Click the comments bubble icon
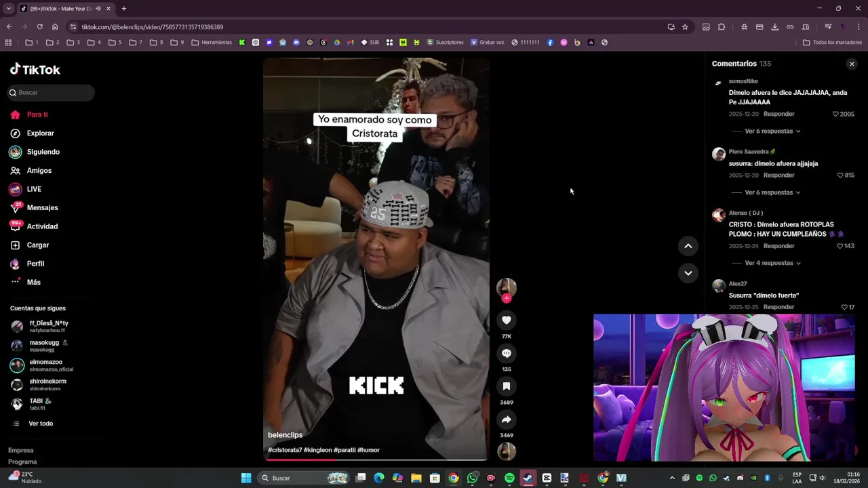Image resolution: width=868 pixels, height=488 pixels. 507,353
